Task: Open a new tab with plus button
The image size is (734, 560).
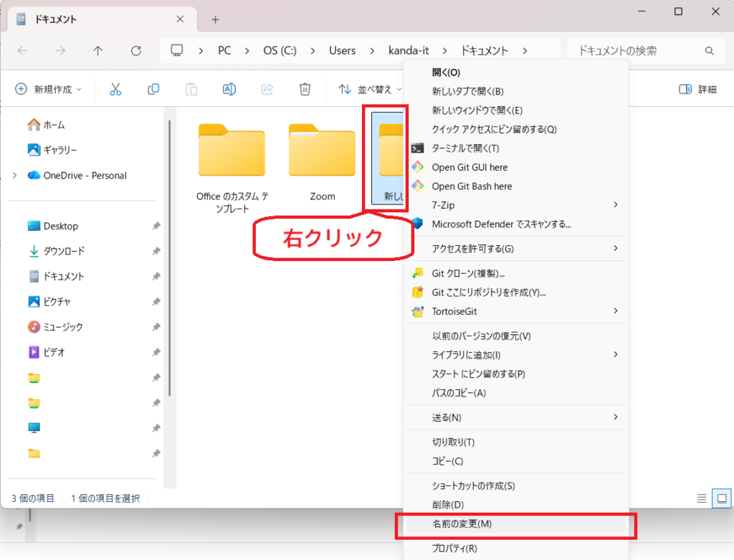Action: (x=215, y=19)
